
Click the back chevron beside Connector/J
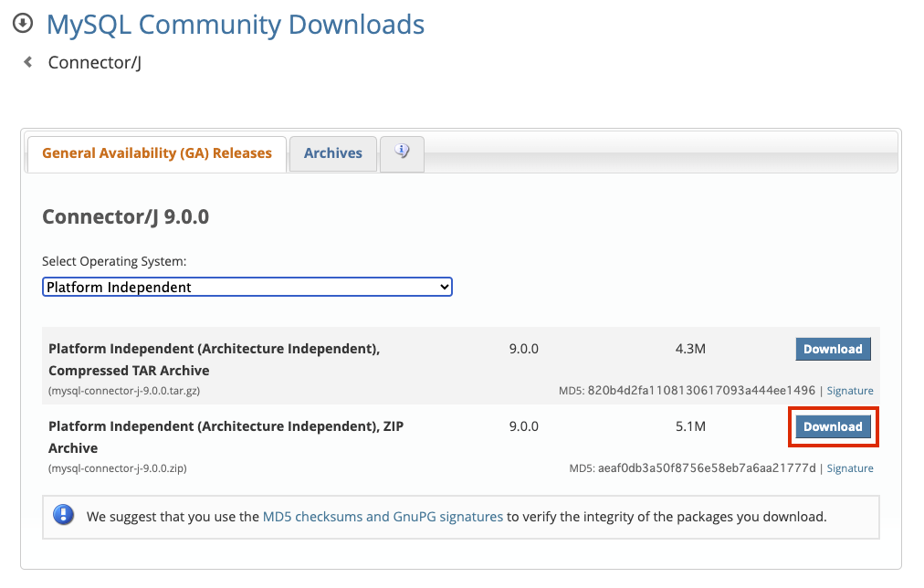[26, 61]
